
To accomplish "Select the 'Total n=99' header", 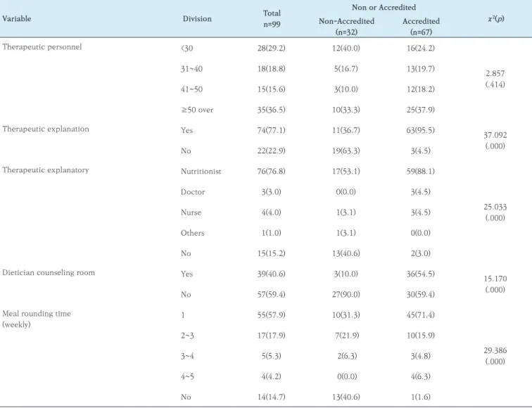I will (272, 19).
